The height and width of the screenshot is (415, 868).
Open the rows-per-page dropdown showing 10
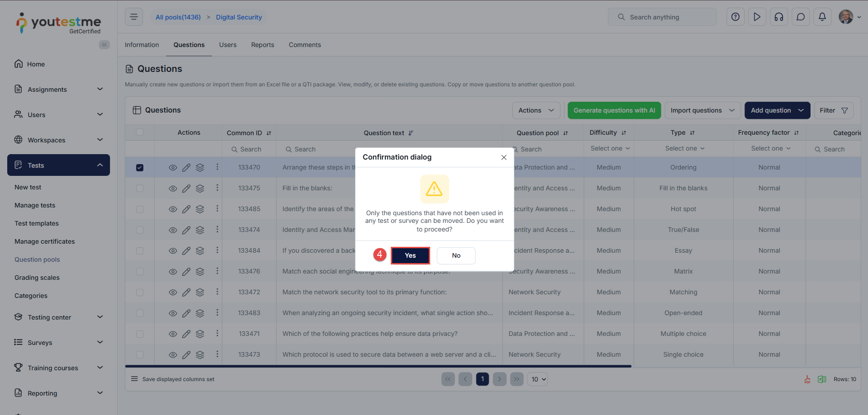[x=537, y=379]
